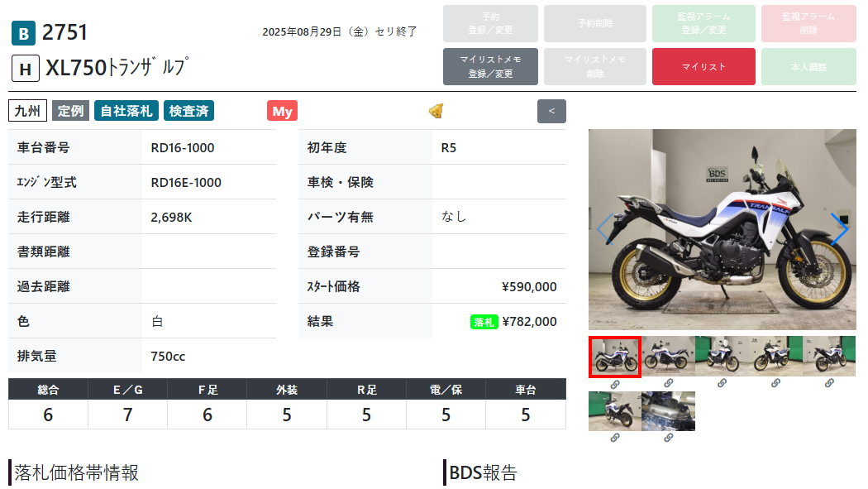The image size is (868, 489).
Task: Click the red マイリスト button
Action: [x=703, y=66]
